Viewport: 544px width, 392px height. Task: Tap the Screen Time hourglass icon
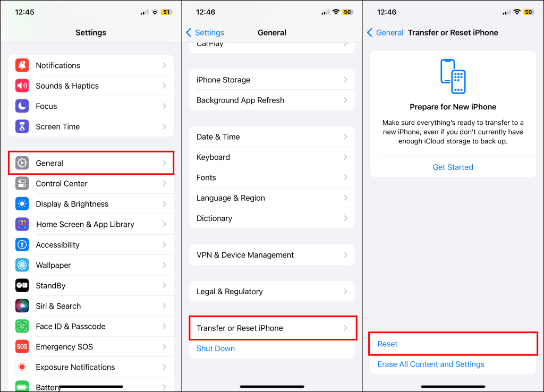(22, 126)
